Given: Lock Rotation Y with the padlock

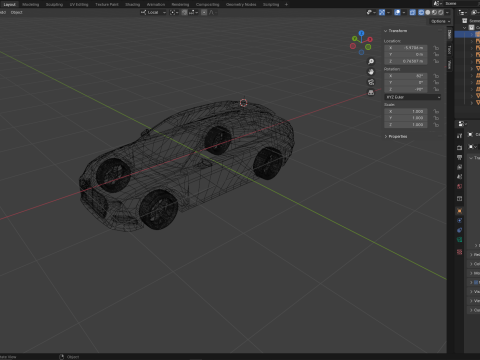Looking at the screenshot, I should (x=436, y=83).
